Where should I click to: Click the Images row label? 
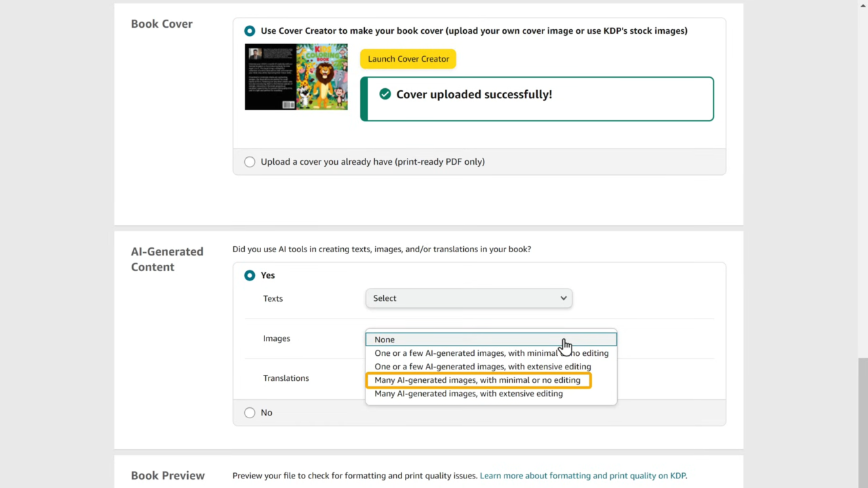coord(277,338)
